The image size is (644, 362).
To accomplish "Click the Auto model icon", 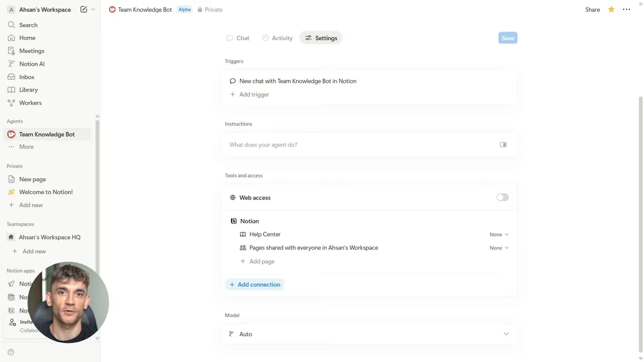I will click(231, 334).
